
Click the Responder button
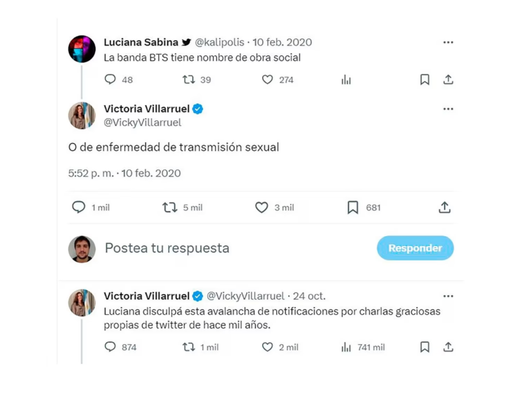click(x=415, y=248)
